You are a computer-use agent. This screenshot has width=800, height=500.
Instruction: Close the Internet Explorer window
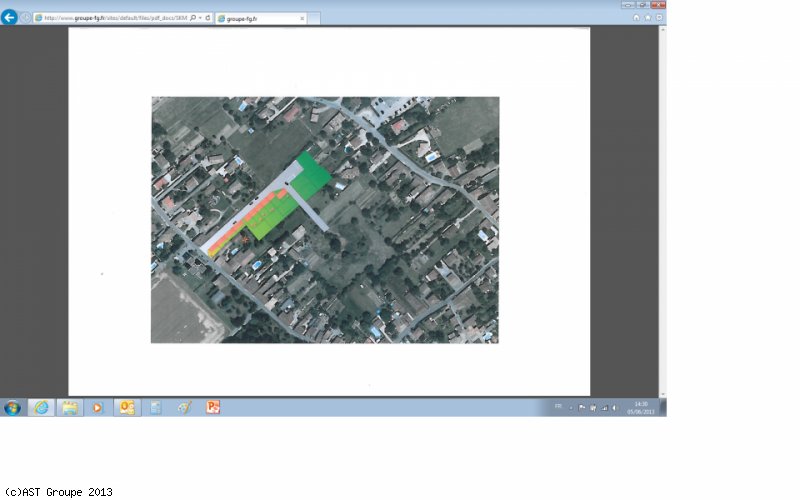pyautogui.click(x=658, y=5)
